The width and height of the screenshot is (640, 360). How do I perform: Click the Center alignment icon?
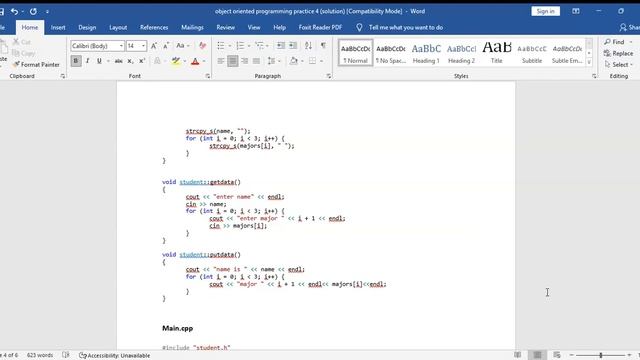click(233, 61)
